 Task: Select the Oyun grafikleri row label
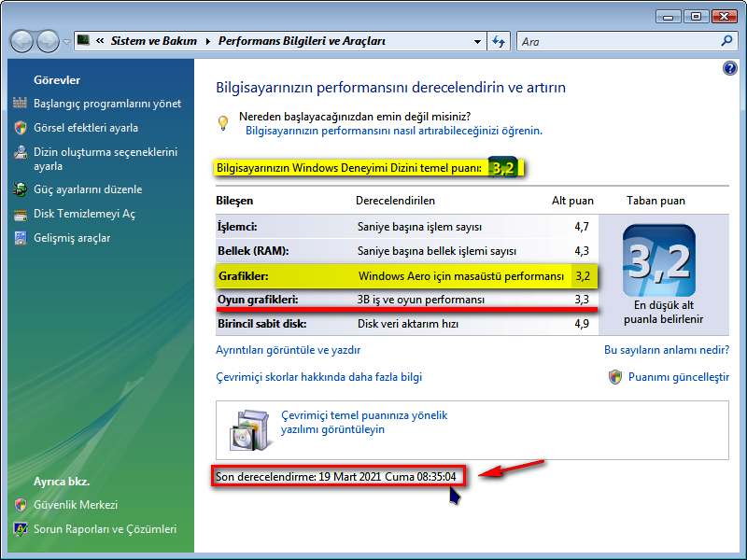click(258, 300)
